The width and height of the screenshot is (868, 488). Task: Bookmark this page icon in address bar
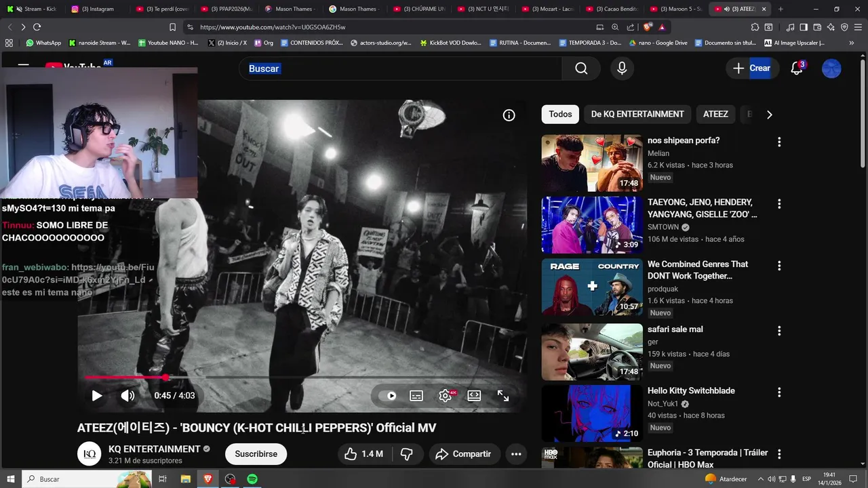(x=172, y=27)
